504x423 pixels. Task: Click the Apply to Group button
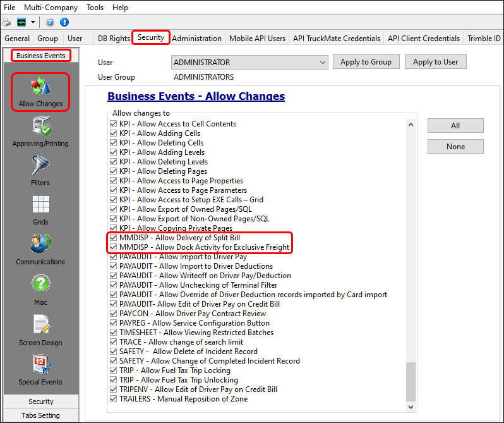366,62
